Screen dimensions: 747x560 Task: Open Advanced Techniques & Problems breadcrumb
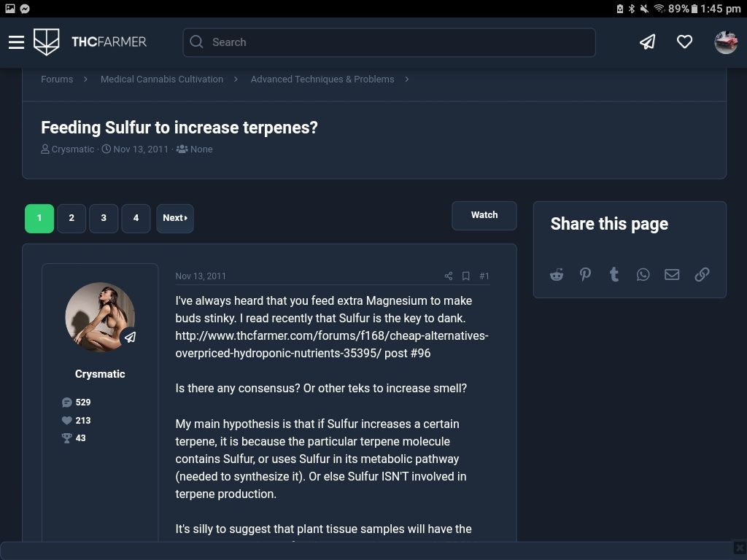click(322, 79)
